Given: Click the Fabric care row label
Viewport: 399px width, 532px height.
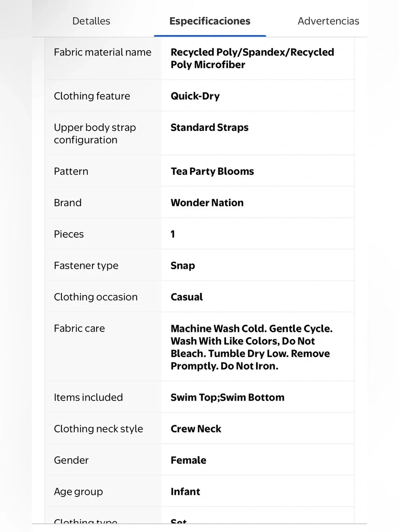Looking at the screenshot, I should 79,328.
